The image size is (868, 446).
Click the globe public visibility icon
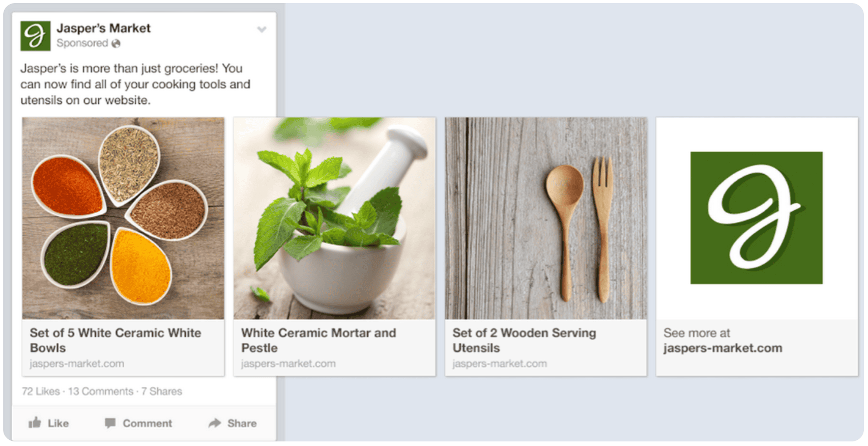click(116, 43)
